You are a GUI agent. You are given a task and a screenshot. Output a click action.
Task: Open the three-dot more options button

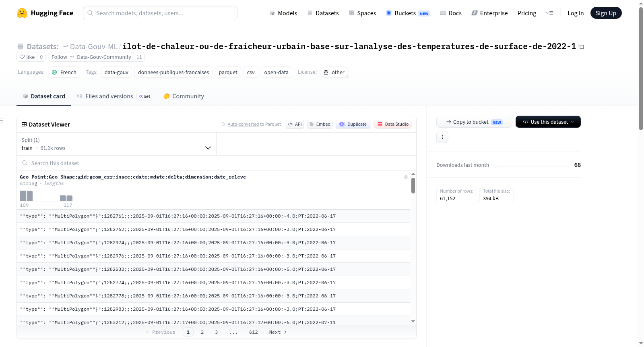(x=442, y=137)
